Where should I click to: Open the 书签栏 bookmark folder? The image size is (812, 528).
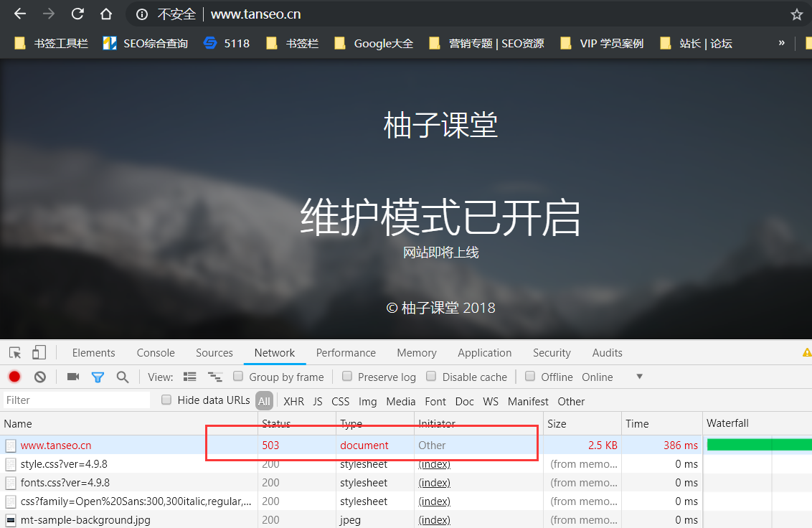(293, 44)
